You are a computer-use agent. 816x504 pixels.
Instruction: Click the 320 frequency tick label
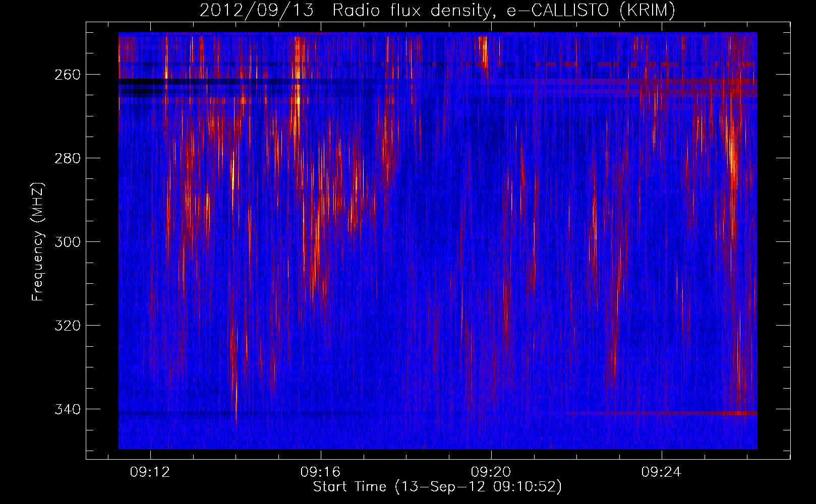pyautogui.click(x=67, y=326)
